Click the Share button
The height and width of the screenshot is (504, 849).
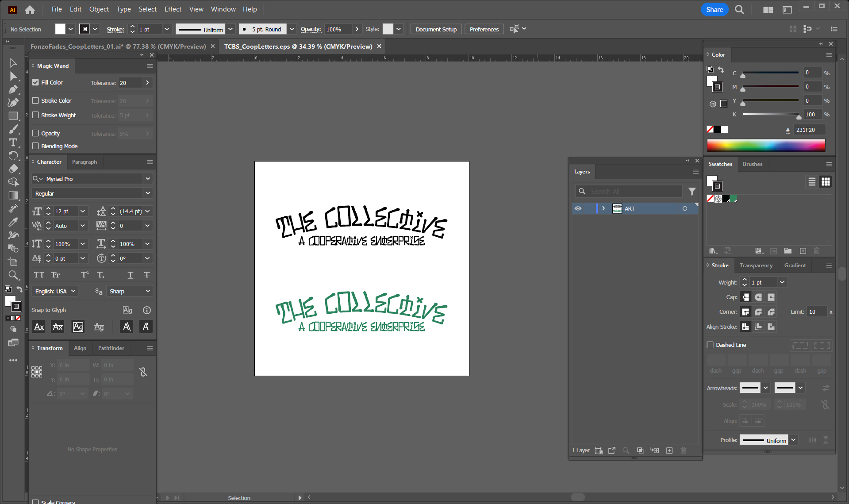[715, 9]
